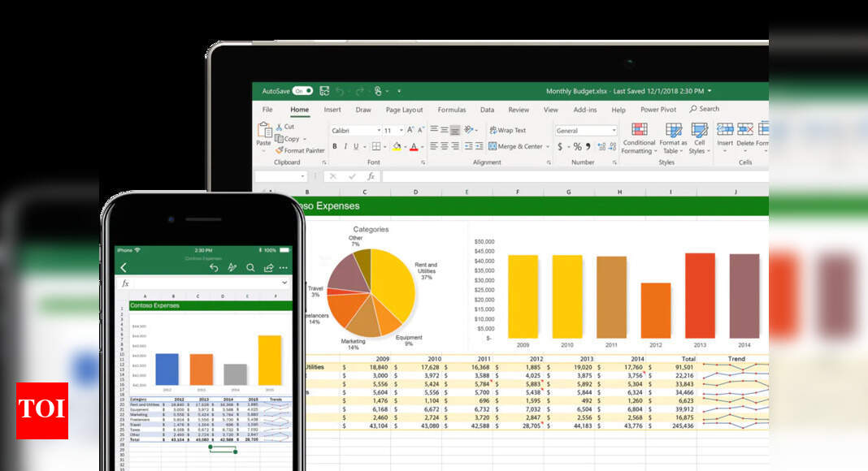This screenshot has width=868, height=471.
Task: Toggle bold formatting on selected cell
Action: click(x=336, y=145)
